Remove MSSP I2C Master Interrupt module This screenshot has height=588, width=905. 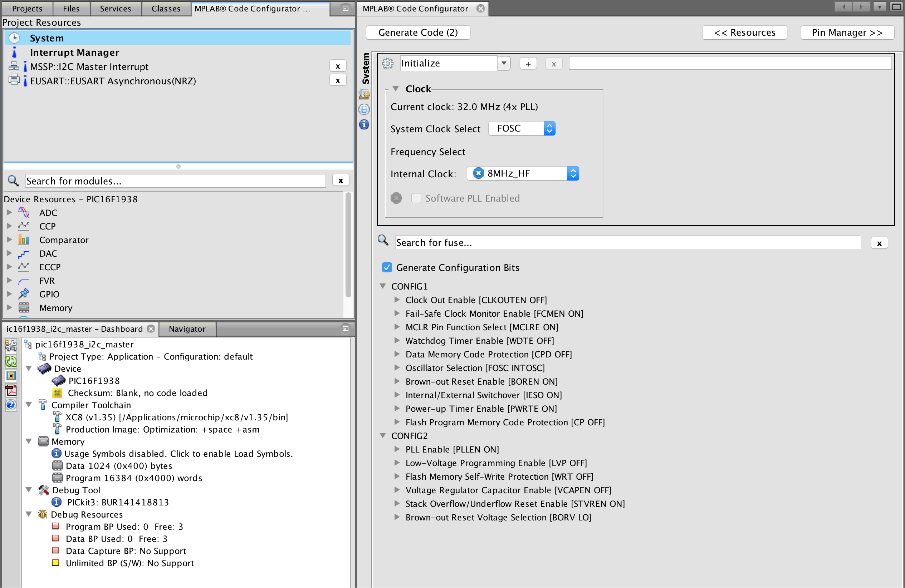click(337, 66)
